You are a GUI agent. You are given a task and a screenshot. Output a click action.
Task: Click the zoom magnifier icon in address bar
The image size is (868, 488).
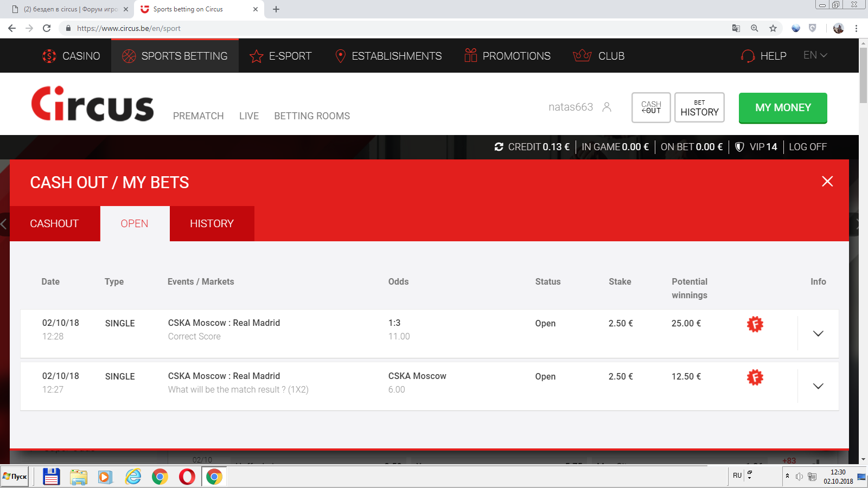click(755, 28)
